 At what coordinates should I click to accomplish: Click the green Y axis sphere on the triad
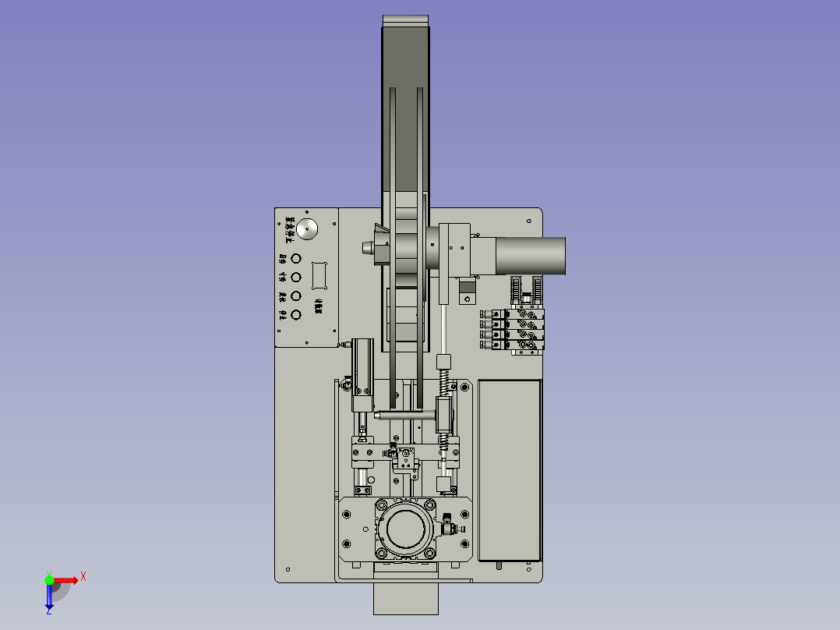coord(49,580)
